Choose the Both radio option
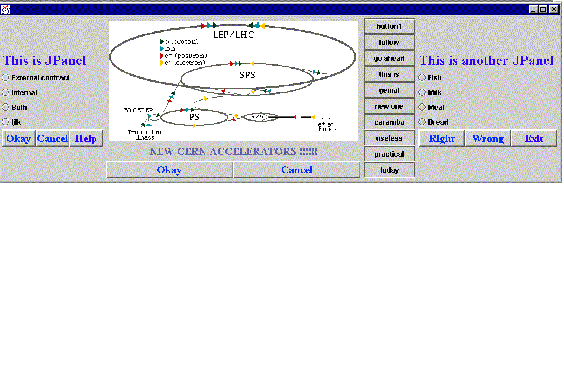This screenshot has height=392, width=564. click(5, 107)
